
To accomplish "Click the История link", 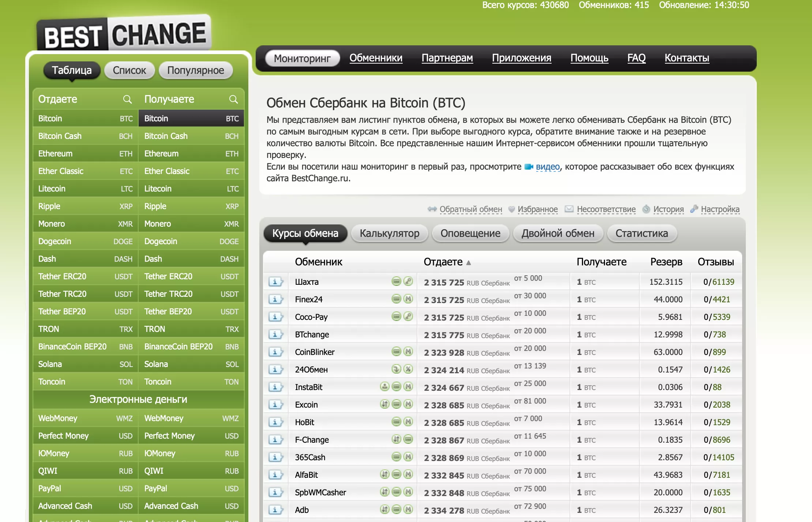I will (668, 209).
